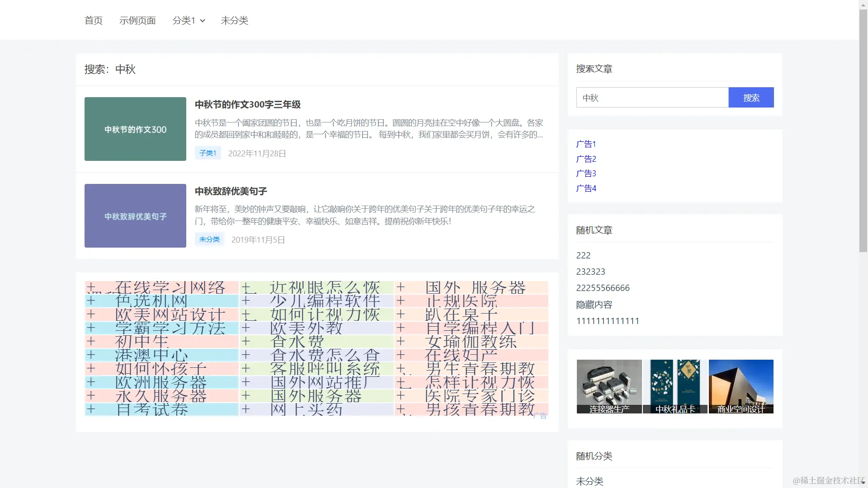Click ad keyword 国外网站推广
Image resolution: width=868 pixels, height=488 pixels.
pyautogui.click(x=317, y=382)
